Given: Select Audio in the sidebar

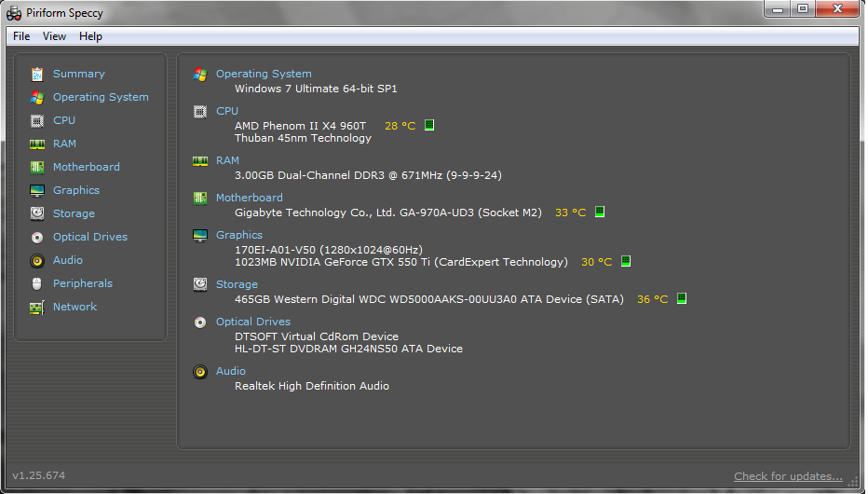Looking at the screenshot, I should (68, 260).
